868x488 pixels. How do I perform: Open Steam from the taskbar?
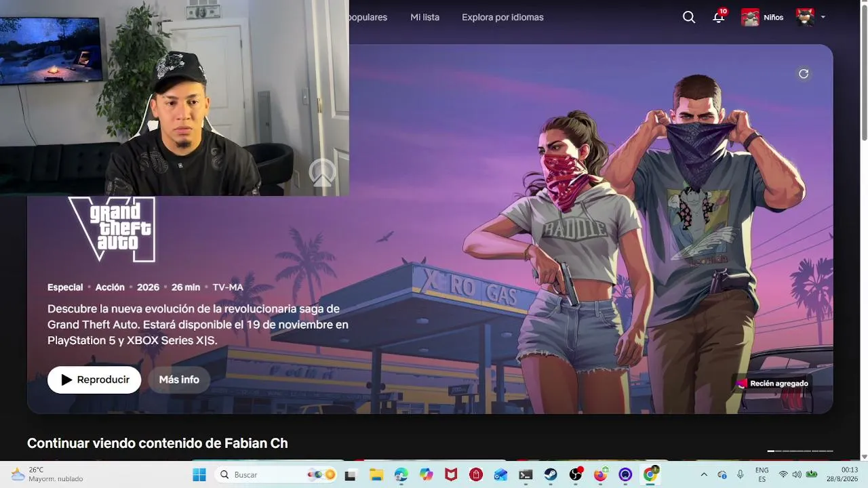click(551, 475)
